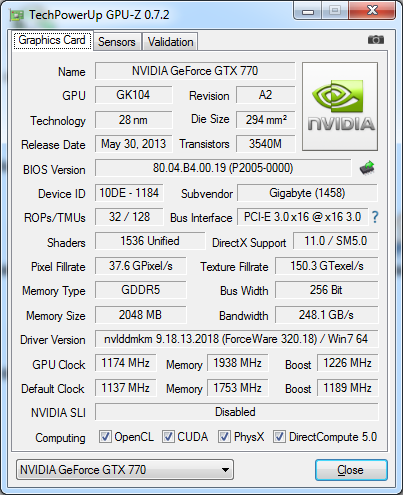Screen dimensions: 403x495
Task: Click the GPU field GK104
Action: [133, 95]
